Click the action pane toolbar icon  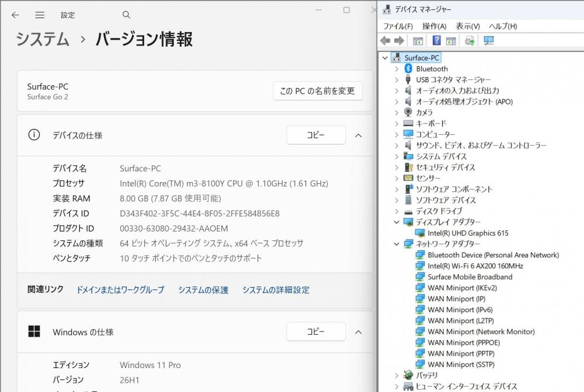pos(451,40)
